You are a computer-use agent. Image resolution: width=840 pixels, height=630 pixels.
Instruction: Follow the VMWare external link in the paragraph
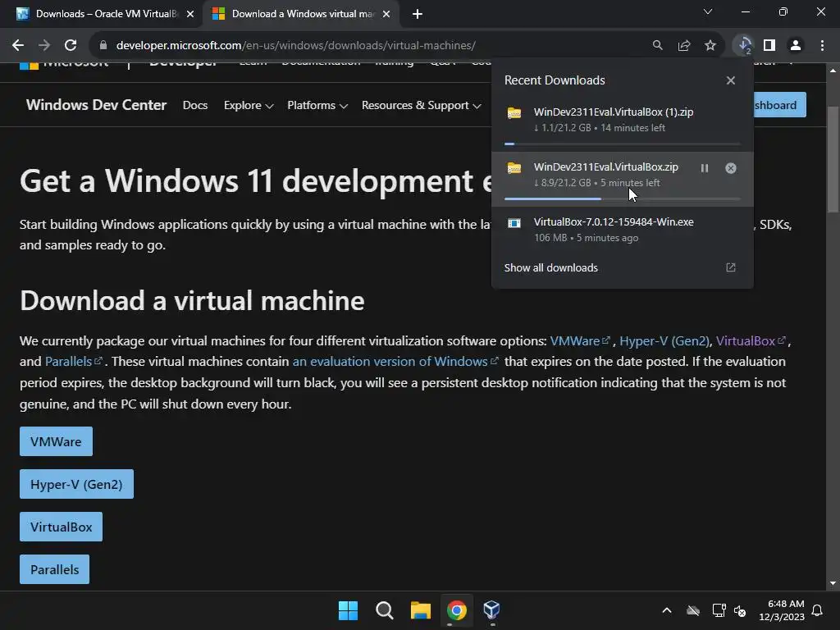tap(580, 340)
